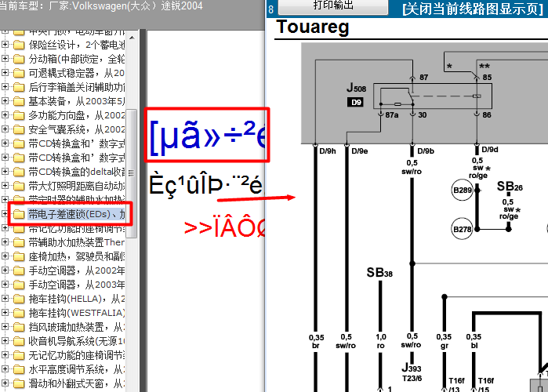The image size is (548, 392).
Task: Select 收音机导航系统(无源 tree entry
Action: click(76, 340)
